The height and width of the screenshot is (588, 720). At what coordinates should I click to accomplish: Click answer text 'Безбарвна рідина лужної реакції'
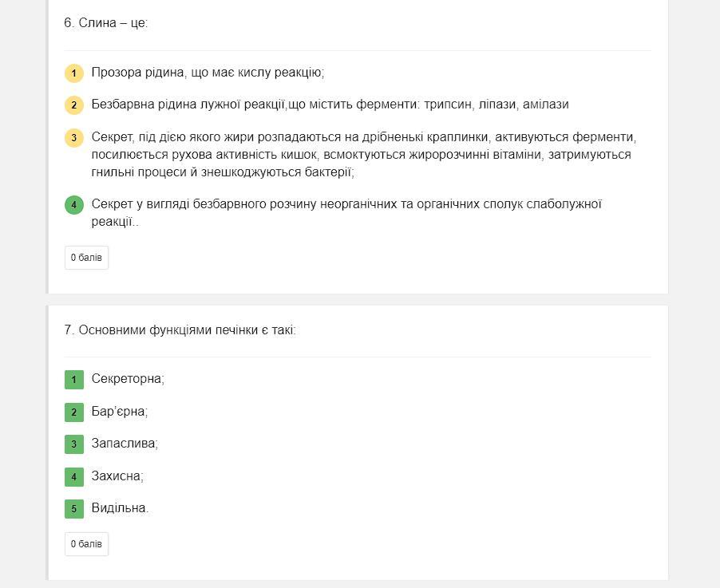click(x=330, y=105)
